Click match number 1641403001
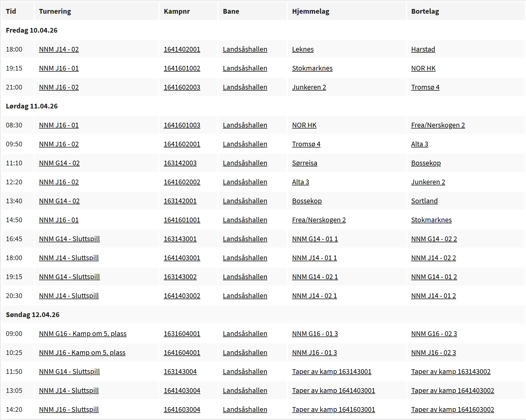 (x=182, y=258)
